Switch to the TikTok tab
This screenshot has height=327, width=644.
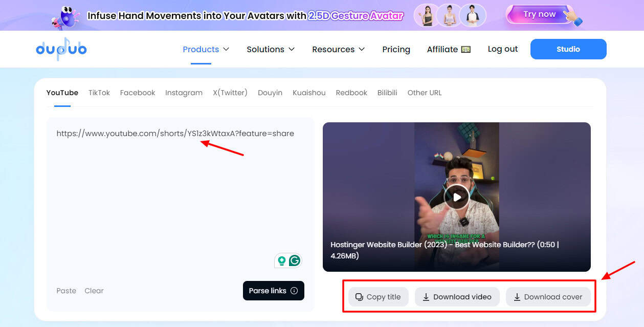pyautogui.click(x=99, y=93)
